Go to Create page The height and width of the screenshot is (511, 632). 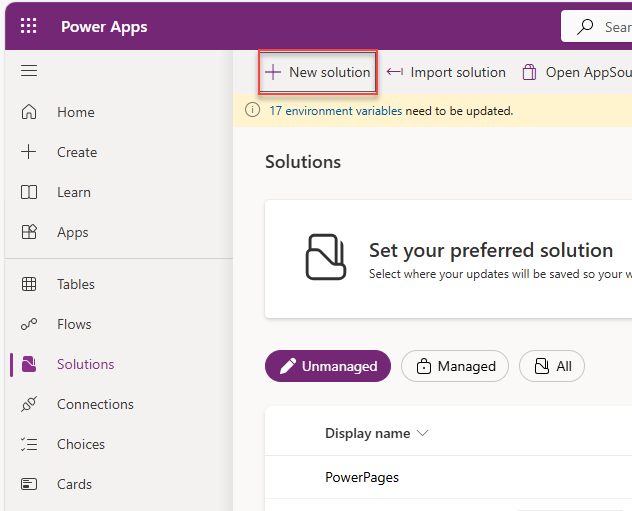(x=77, y=152)
